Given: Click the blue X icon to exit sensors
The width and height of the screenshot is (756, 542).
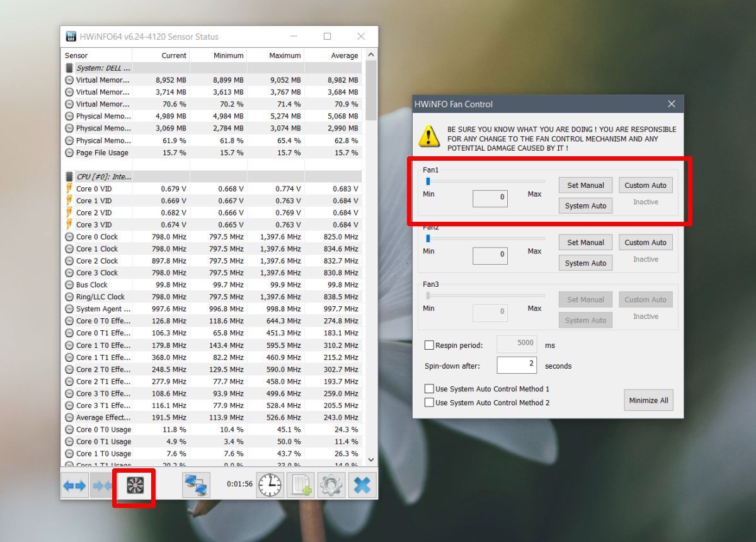Looking at the screenshot, I should pyautogui.click(x=362, y=485).
